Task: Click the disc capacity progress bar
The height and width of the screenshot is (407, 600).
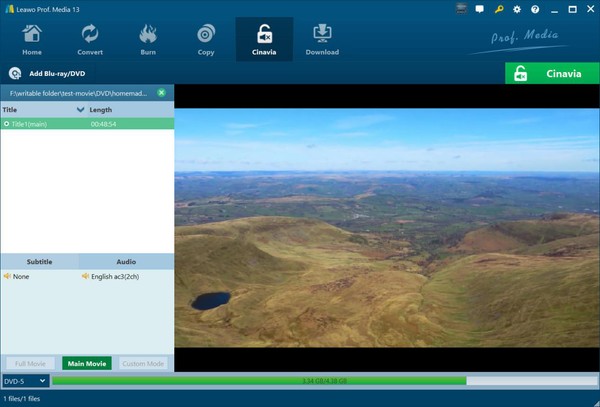Action: click(325, 381)
